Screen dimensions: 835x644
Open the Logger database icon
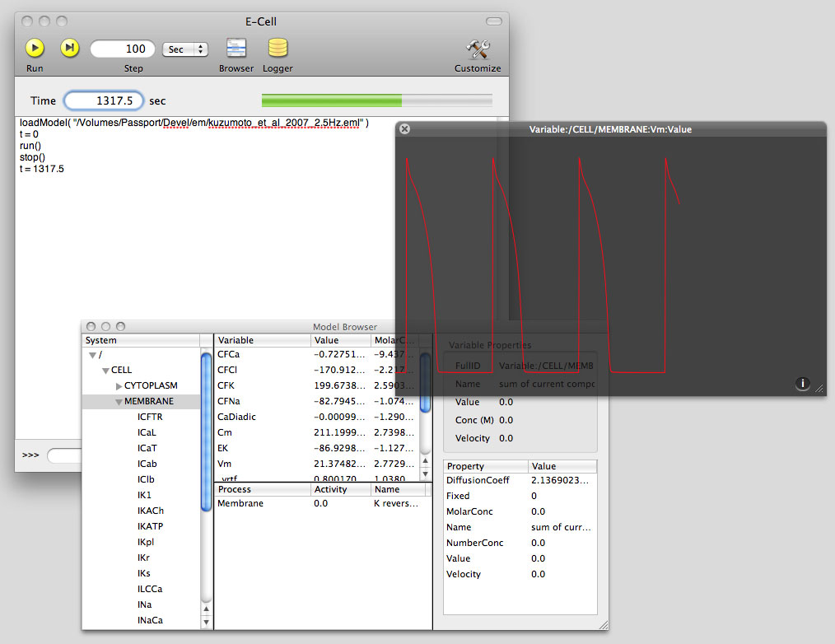pos(278,49)
